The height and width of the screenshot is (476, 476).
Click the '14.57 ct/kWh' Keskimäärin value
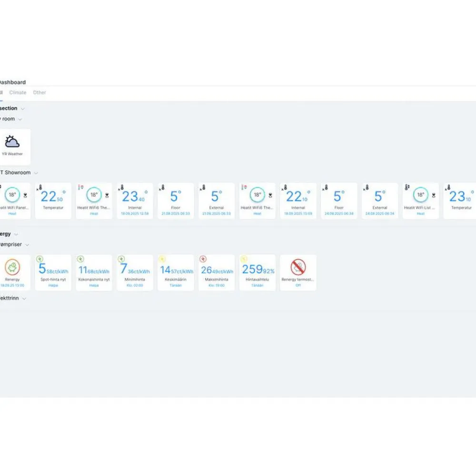(177, 270)
